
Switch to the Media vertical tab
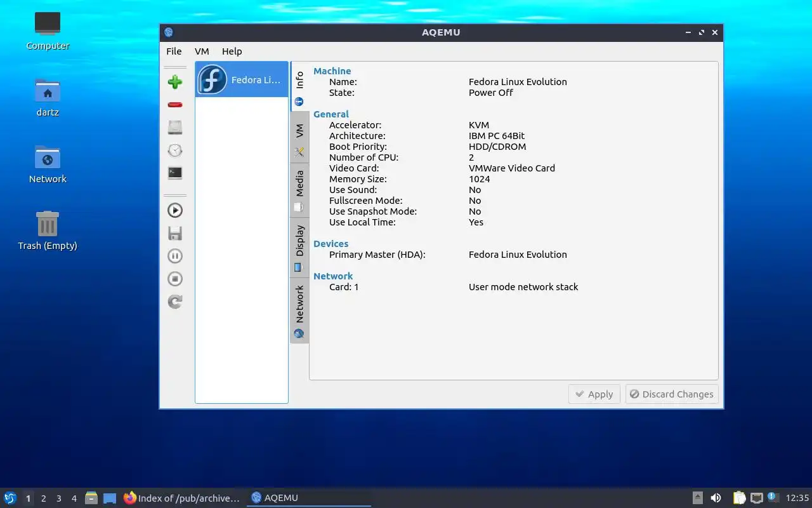(299, 190)
